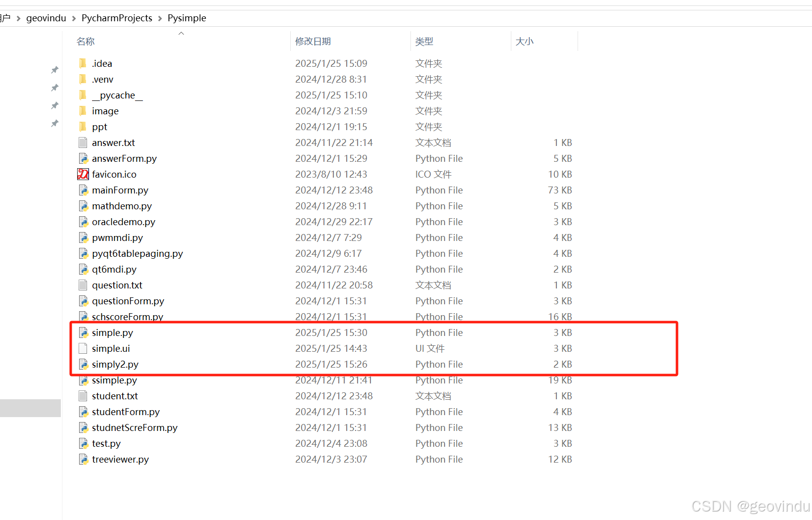Click the pyqt6tablepaging.py file icon
812x520 pixels.
tap(83, 253)
